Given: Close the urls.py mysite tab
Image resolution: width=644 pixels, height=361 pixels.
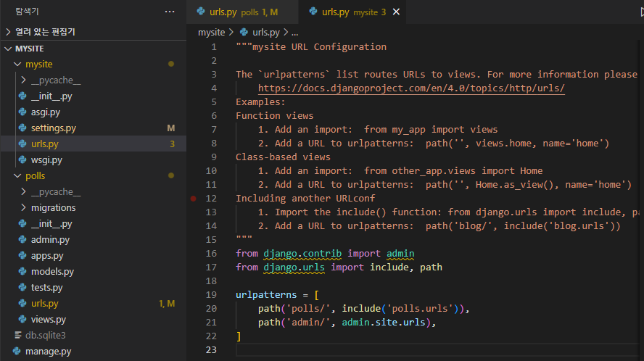Looking at the screenshot, I should tap(396, 12).
